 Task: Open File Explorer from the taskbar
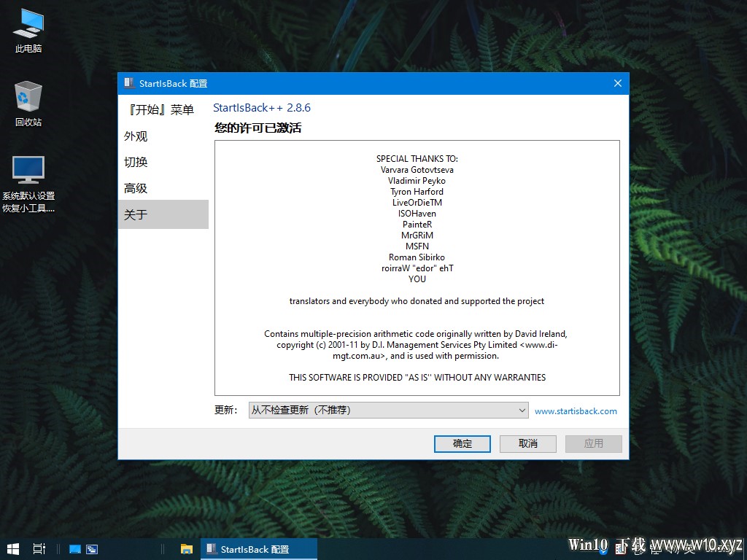point(186,549)
